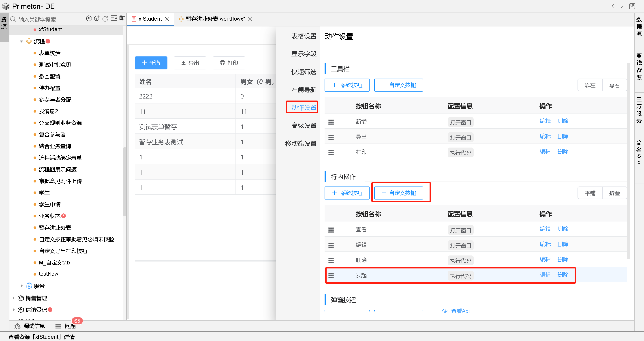
Task: Collapse the 流程 tree folder
Action: [x=21, y=41]
